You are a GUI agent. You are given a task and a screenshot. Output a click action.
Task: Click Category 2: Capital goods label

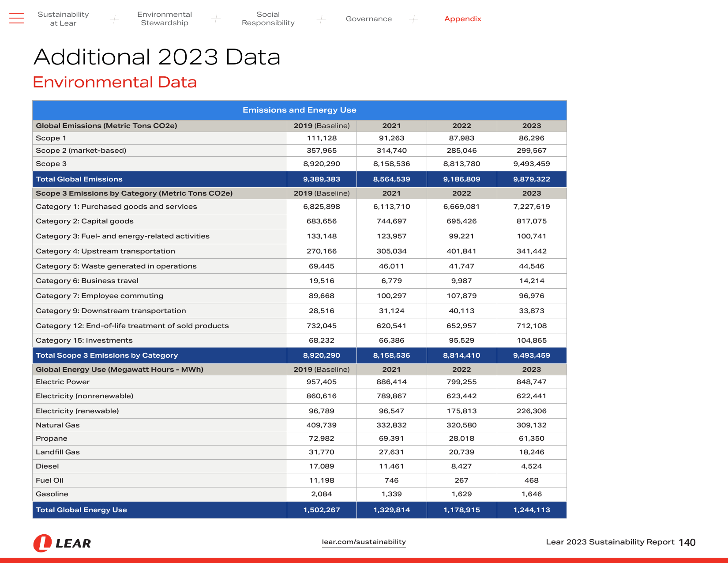(85, 221)
